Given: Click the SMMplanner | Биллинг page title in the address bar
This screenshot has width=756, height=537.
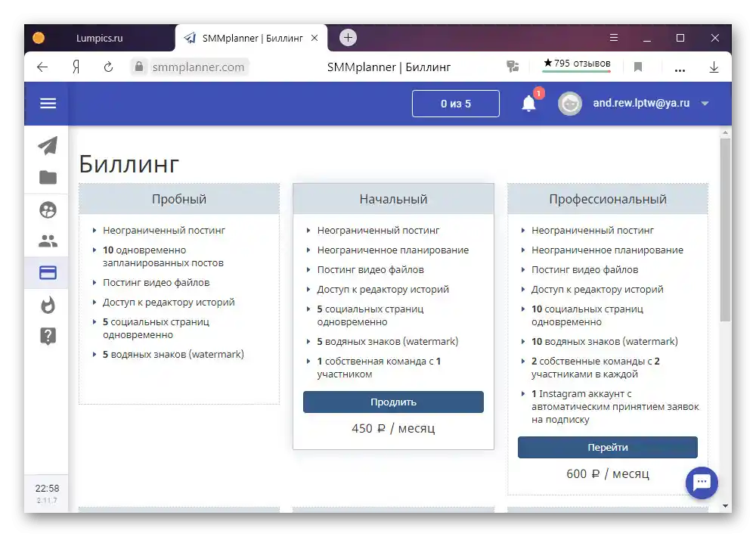Looking at the screenshot, I should (389, 67).
